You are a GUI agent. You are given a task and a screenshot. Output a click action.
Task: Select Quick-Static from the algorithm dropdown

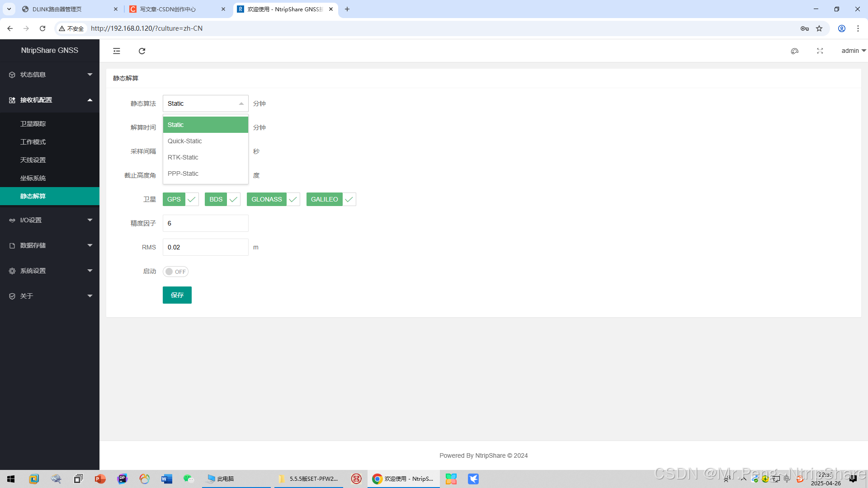(x=185, y=141)
